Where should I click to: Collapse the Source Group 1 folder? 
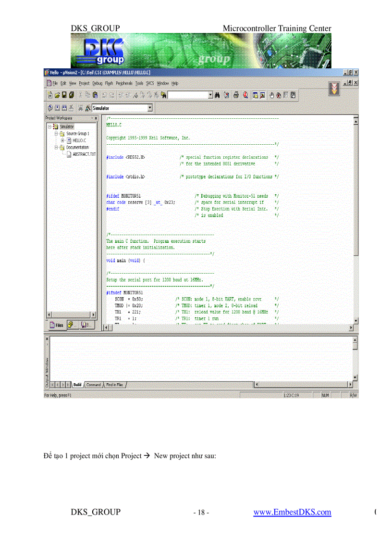coord(56,133)
